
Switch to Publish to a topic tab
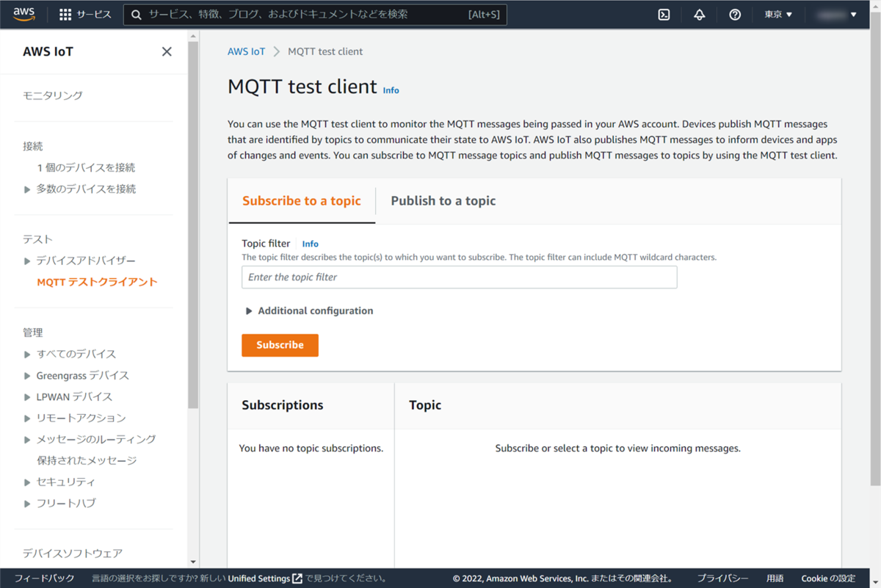click(443, 201)
